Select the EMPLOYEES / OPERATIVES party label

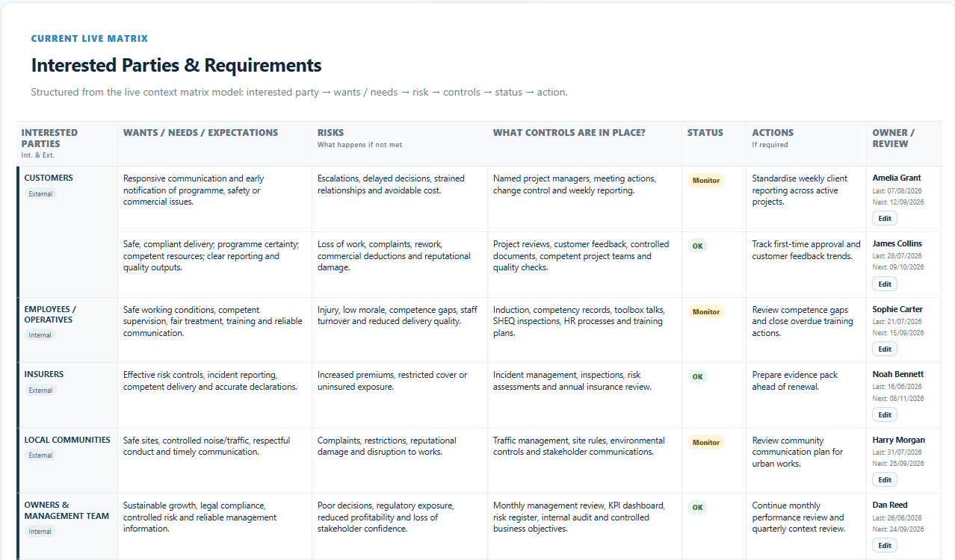pos(50,314)
